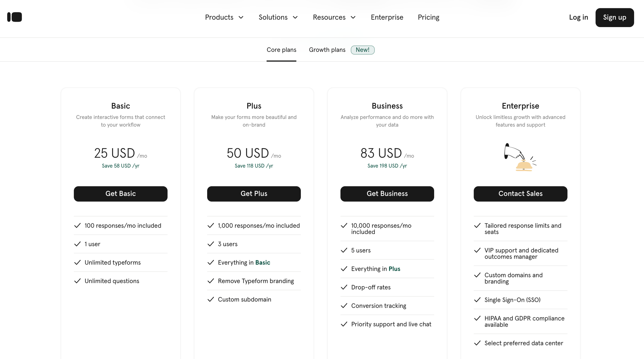Click the checkmark beside 100 responses/mo included

78,226
